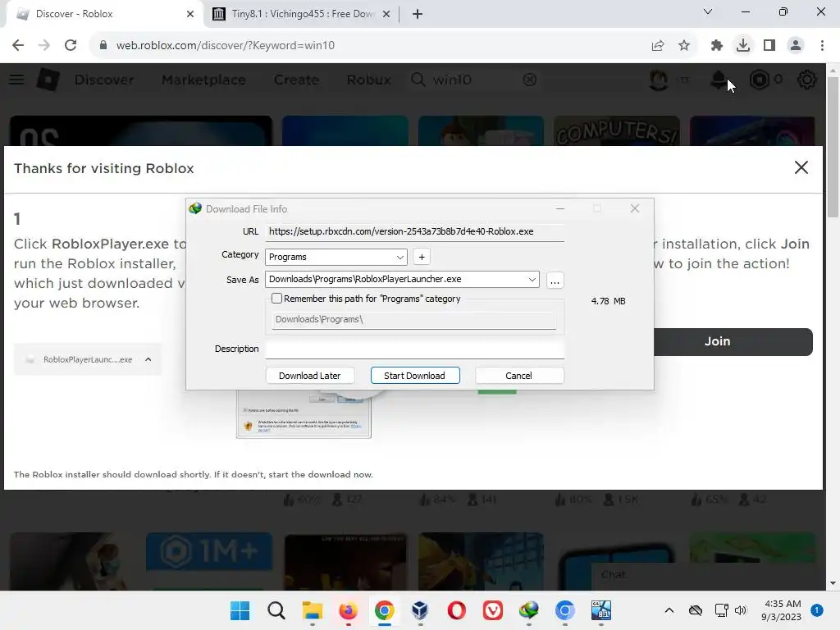The image size is (840, 630).
Task: Open Windows taskbar search
Action: (276, 610)
